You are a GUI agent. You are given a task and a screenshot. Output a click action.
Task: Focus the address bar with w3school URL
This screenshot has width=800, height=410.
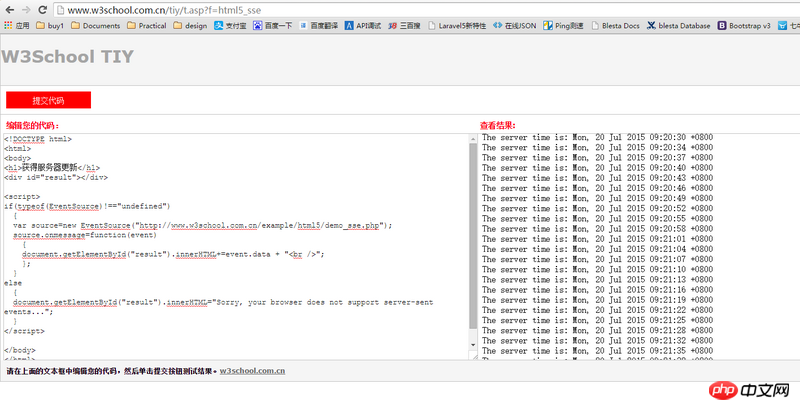[x=427, y=10]
